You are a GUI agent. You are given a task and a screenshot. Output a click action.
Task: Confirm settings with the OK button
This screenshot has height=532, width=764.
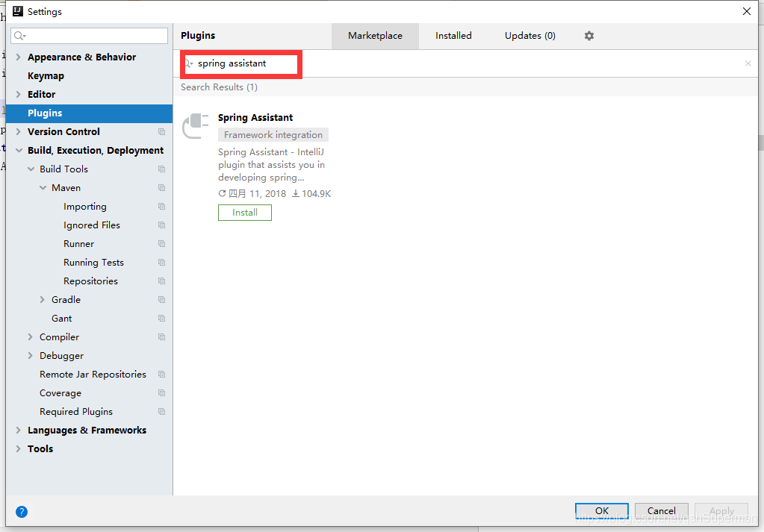(602, 510)
